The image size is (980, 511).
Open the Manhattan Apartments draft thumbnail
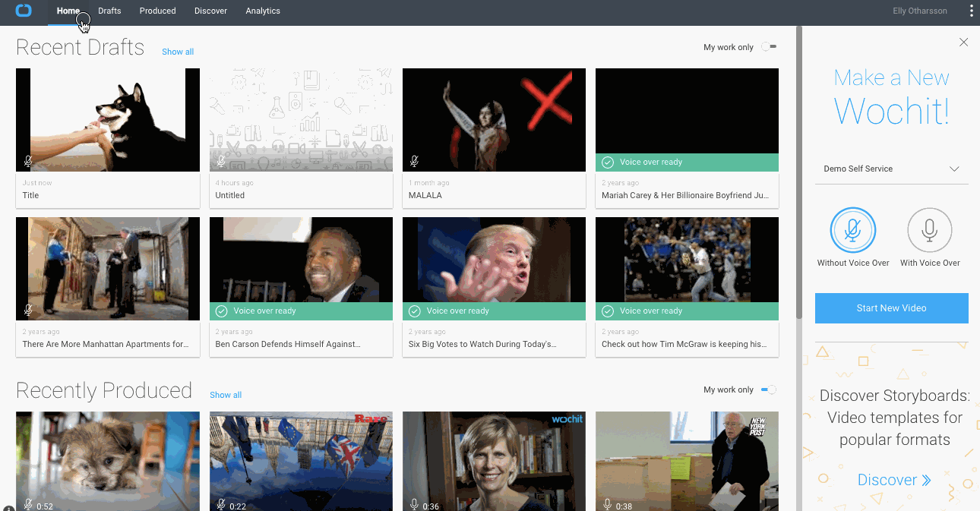(x=108, y=269)
